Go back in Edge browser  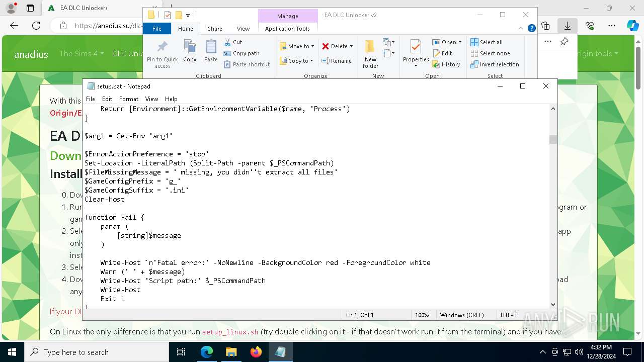tap(14, 26)
